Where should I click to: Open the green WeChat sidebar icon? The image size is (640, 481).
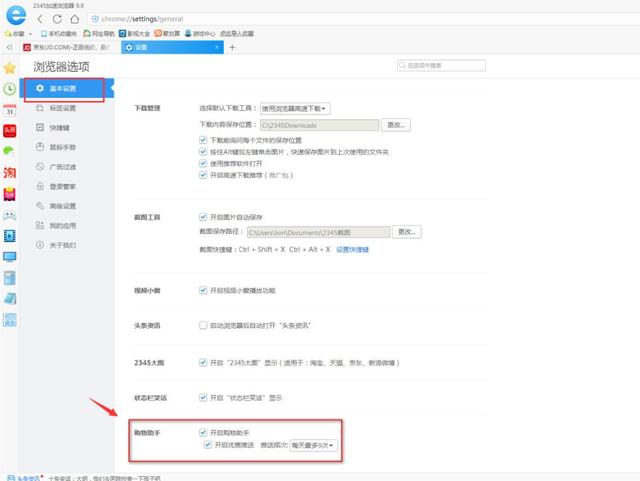(9, 151)
